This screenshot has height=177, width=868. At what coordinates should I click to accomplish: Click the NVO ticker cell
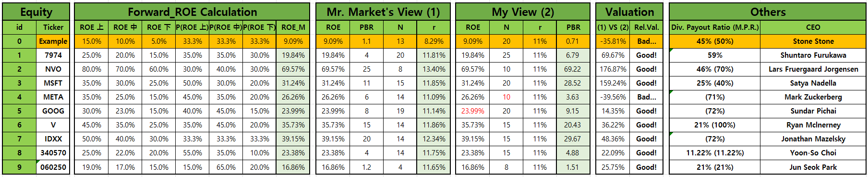tap(53, 69)
